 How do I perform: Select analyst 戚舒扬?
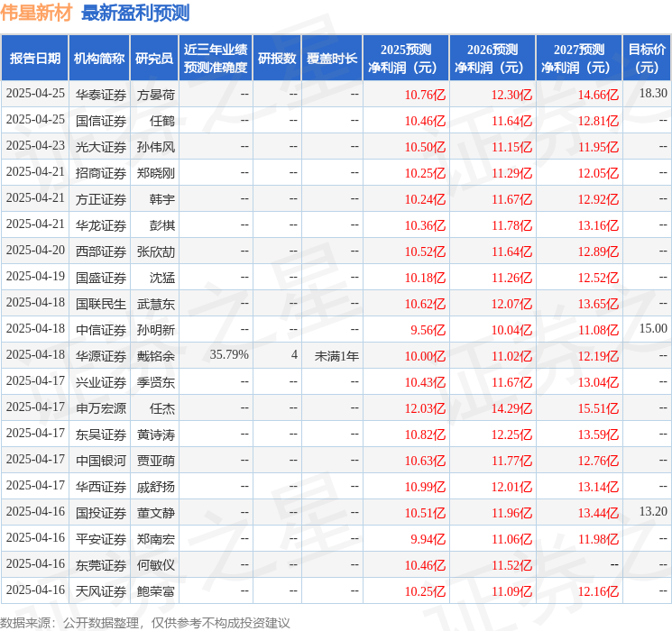(155, 486)
